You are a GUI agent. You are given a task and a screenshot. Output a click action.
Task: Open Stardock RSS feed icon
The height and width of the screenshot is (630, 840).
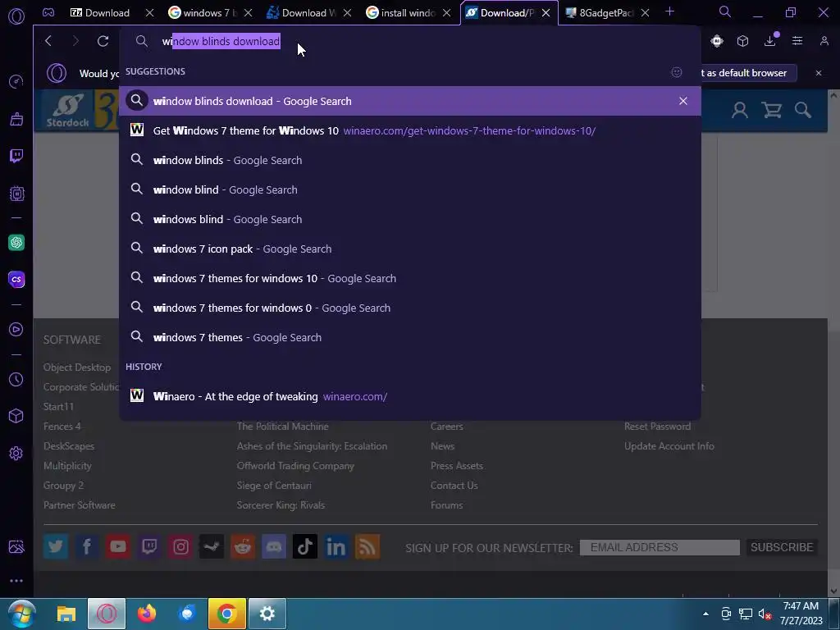pyautogui.click(x=367, y=547)
